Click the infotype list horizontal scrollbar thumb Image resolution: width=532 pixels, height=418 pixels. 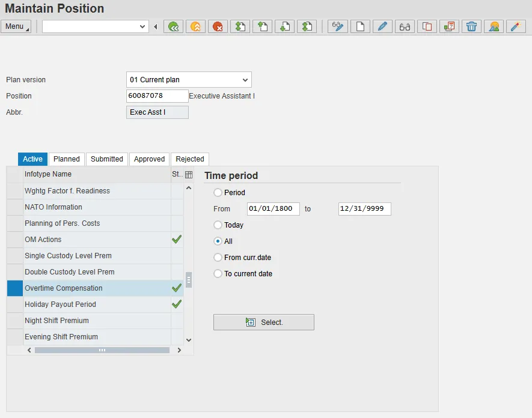102,350
